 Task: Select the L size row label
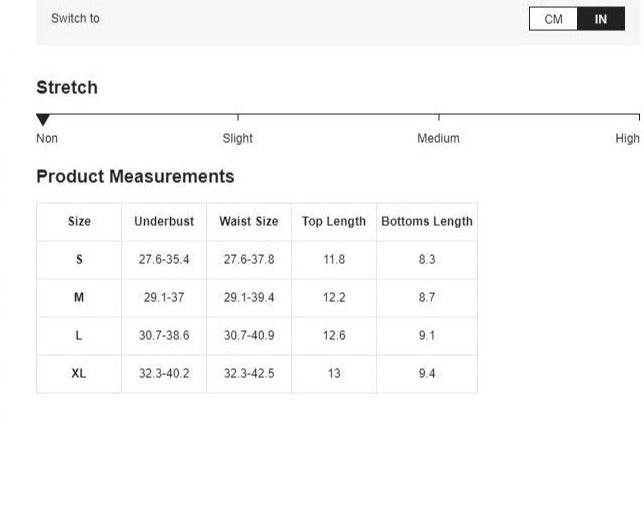(79, 335)
